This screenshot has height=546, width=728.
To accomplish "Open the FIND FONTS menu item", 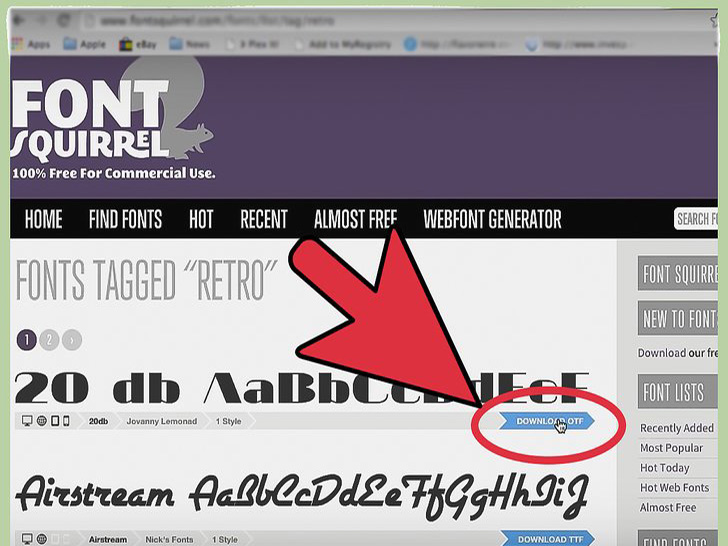I will 125,219.
